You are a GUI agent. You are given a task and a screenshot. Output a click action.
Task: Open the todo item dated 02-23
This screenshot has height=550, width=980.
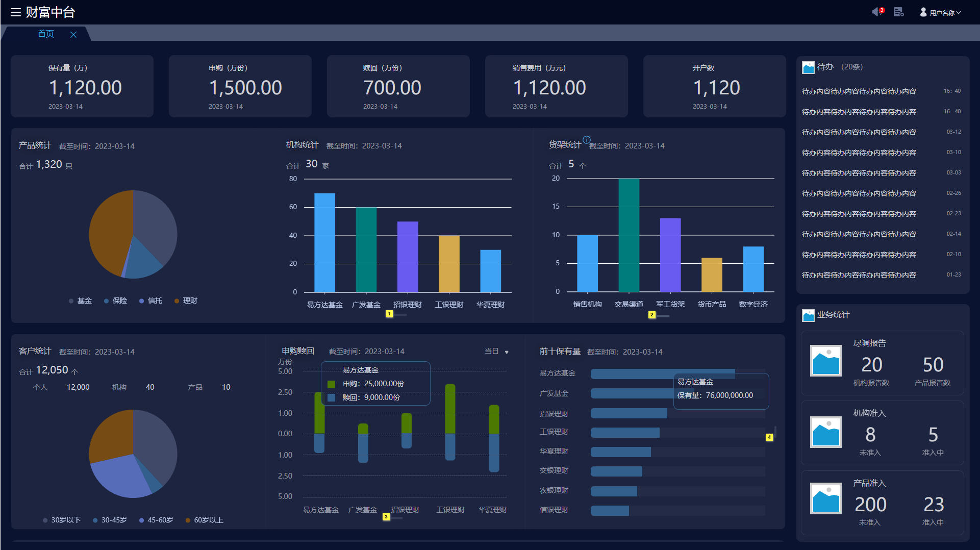pyautogui.click(x=882, y=214)
